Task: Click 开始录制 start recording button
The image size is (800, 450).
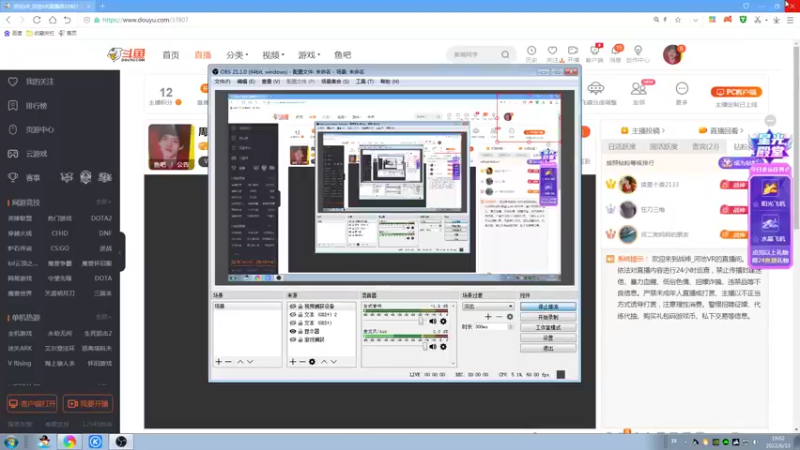Action: pyautogui.click(x=548, y=317)
